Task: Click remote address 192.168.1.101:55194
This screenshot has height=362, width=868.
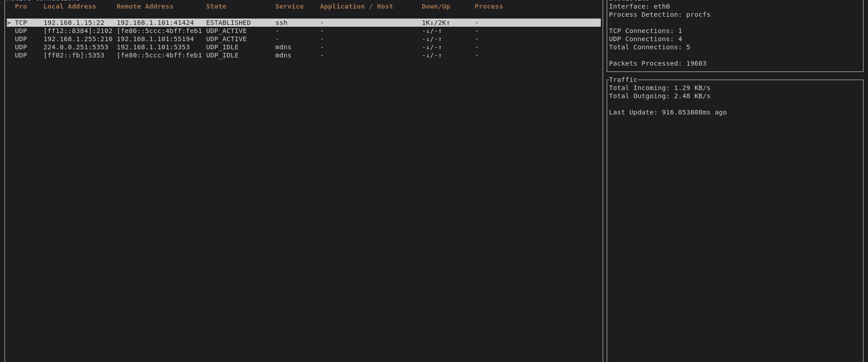Action: (x=155, y=39)
